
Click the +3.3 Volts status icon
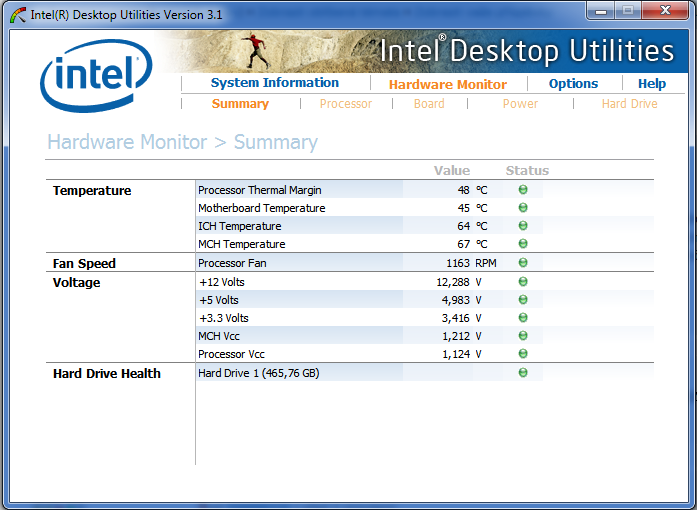pyautogui.click(x=523, y=318)
